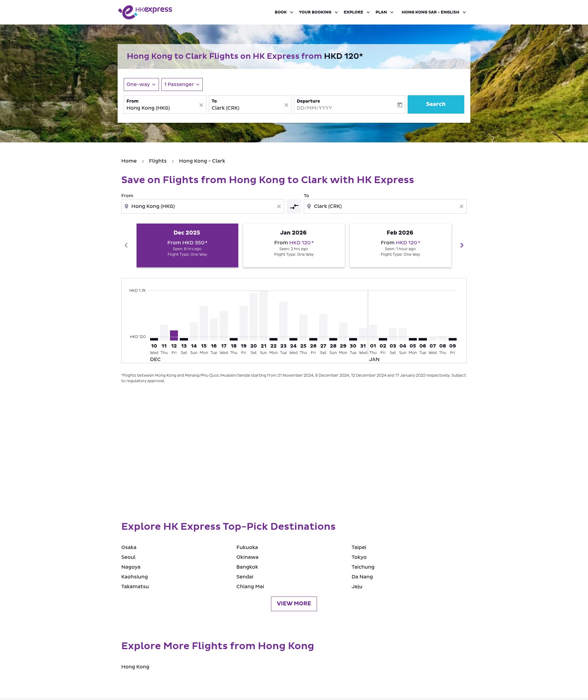Show next months in the fare carousel
The image size is (588, 700).
pyautogui.click(x=462, y=245)
